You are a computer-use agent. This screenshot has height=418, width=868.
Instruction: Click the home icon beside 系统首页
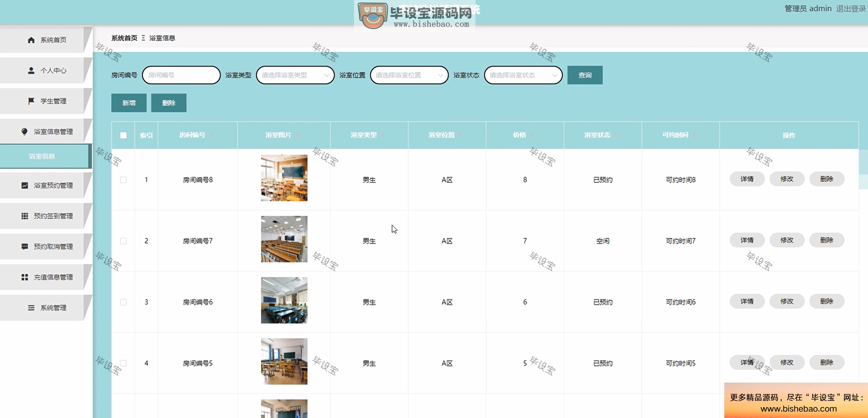(x=31, y=40)
